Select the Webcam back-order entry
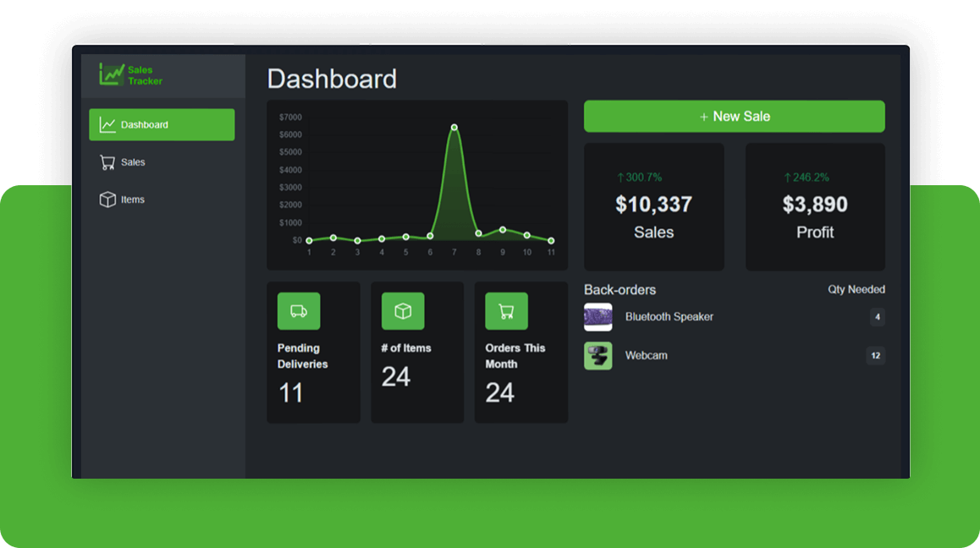This screenshot has height=548, width=980. click(x=647, y=355)
